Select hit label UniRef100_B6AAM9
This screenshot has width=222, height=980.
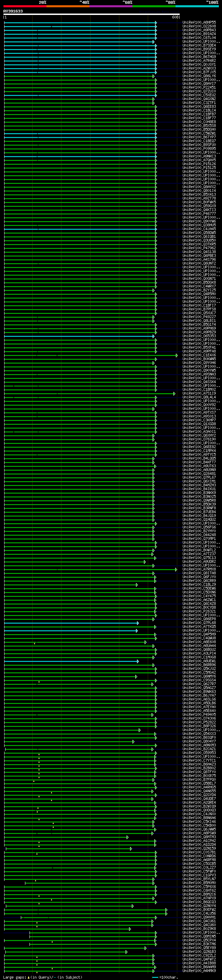click(199, 967)
